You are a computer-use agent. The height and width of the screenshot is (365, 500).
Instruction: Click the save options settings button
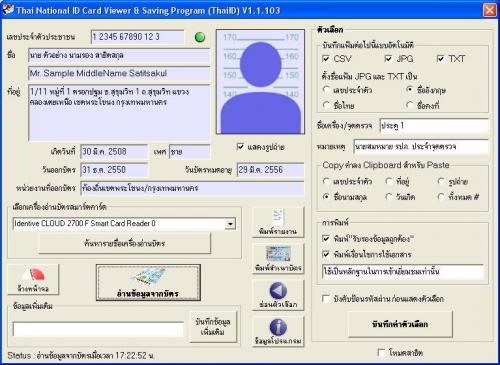coord(400,324)
